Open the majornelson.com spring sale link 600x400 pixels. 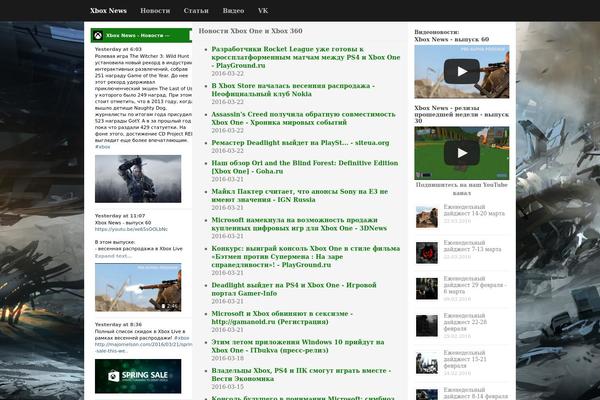coord(143,348)
